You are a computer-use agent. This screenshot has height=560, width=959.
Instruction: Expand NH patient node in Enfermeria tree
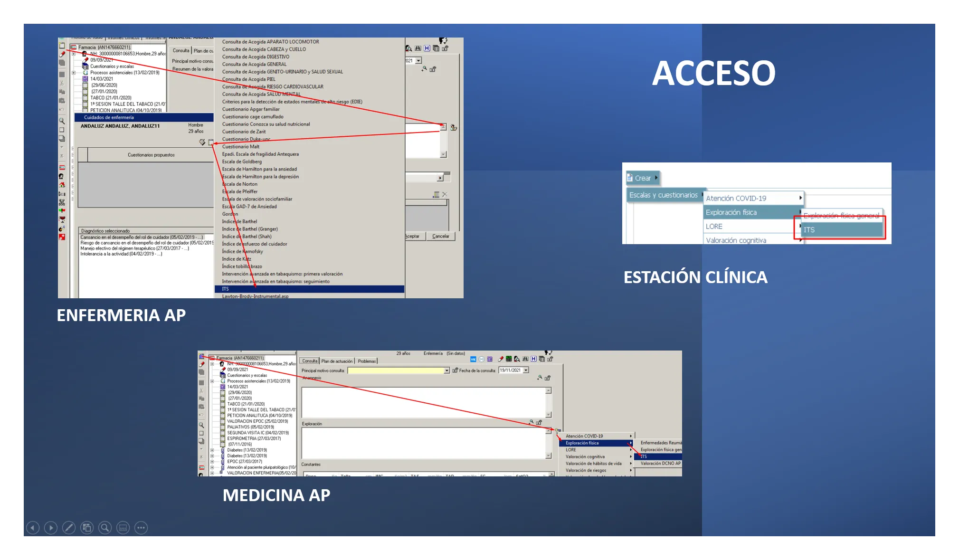click(74, 54)
